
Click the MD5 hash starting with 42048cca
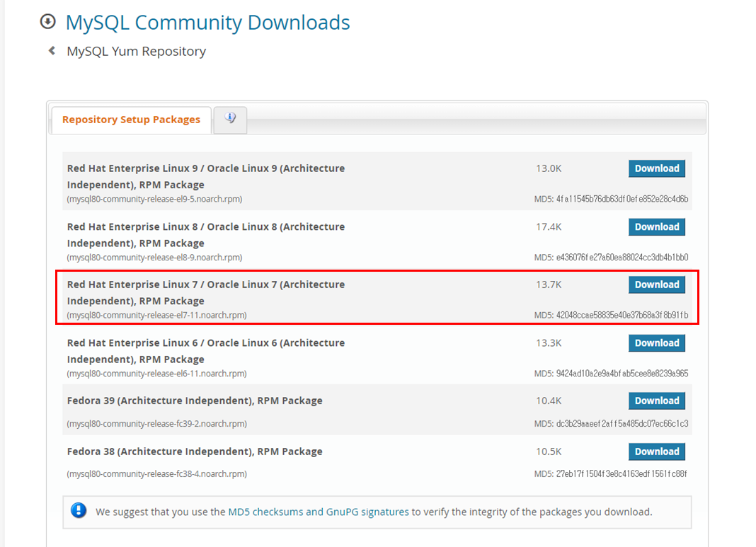point(622,315)
